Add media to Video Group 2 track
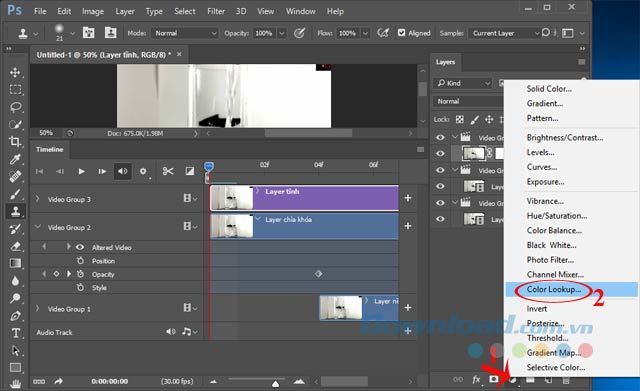 click(407, 226)
